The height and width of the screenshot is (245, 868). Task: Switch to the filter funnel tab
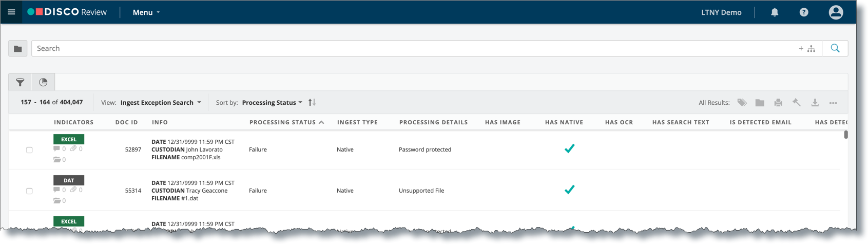click(x=20, y=82)
